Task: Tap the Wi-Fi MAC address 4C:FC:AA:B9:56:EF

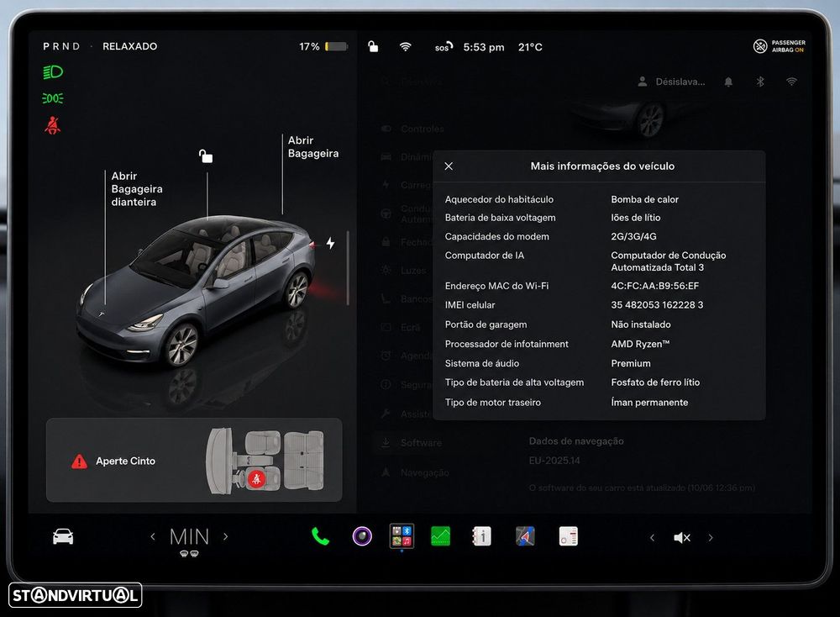Action: pos(654,286)
